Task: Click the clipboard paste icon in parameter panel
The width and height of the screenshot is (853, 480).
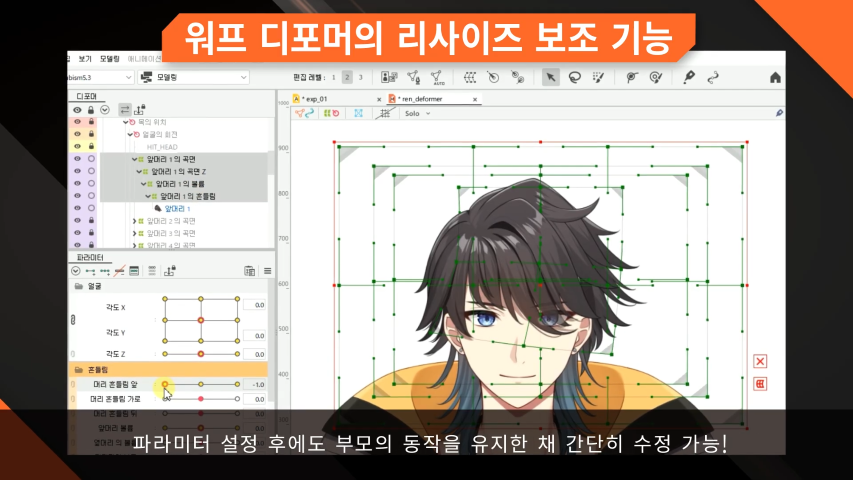Action: [250, 271]
